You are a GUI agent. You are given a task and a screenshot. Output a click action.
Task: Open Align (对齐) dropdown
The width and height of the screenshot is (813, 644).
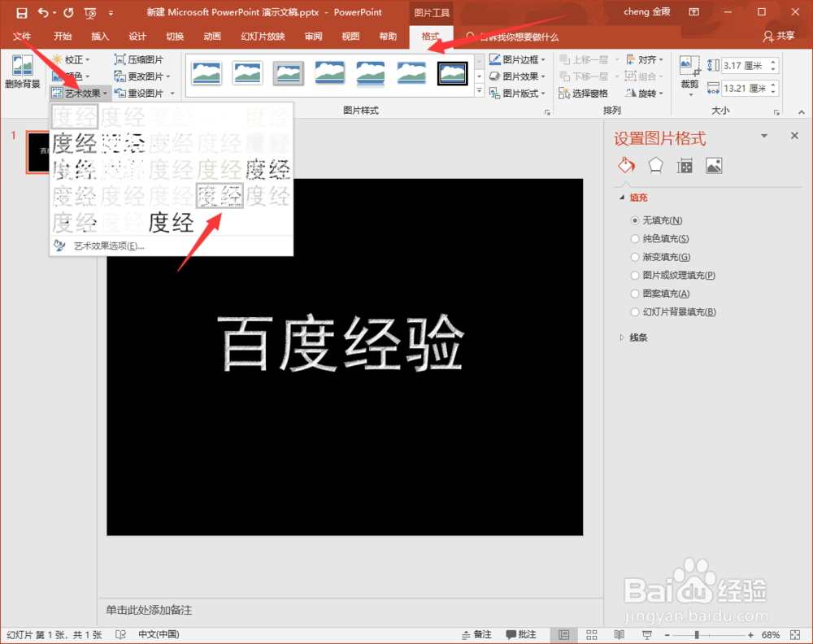pos(645,59)
